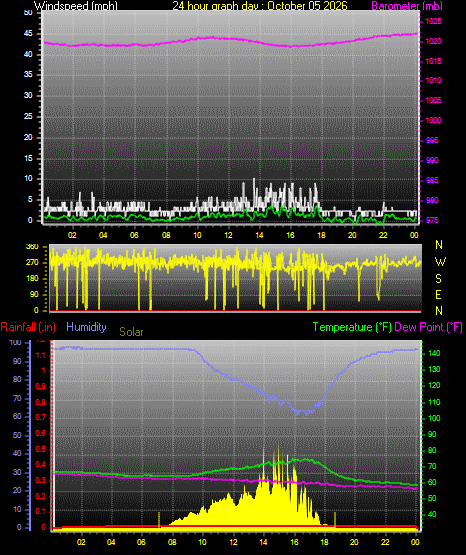The width and height of the screenshot is (466, 555).
Task: Select the 0.8 rainfall axis value
Action: pyautogui.click(x=41, y=402)
